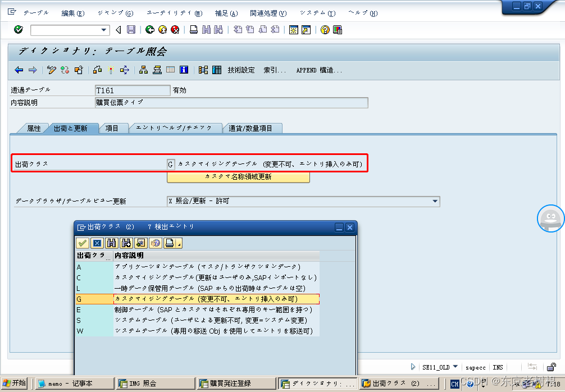Switch to memo - 记事本 taskbar window
This screenshot has height=392, width=565.
[74, 384]
